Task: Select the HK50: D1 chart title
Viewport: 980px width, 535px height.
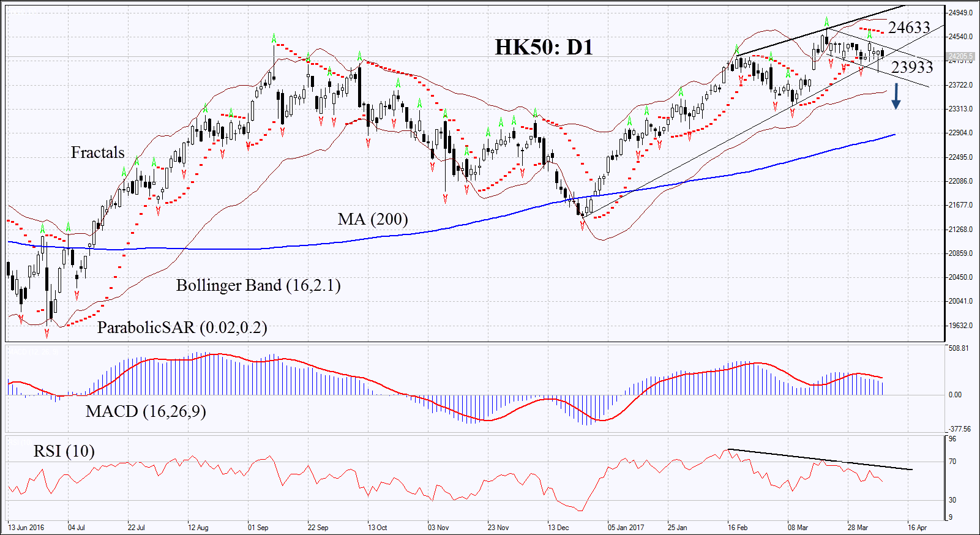Action: [x=544, y=47]
